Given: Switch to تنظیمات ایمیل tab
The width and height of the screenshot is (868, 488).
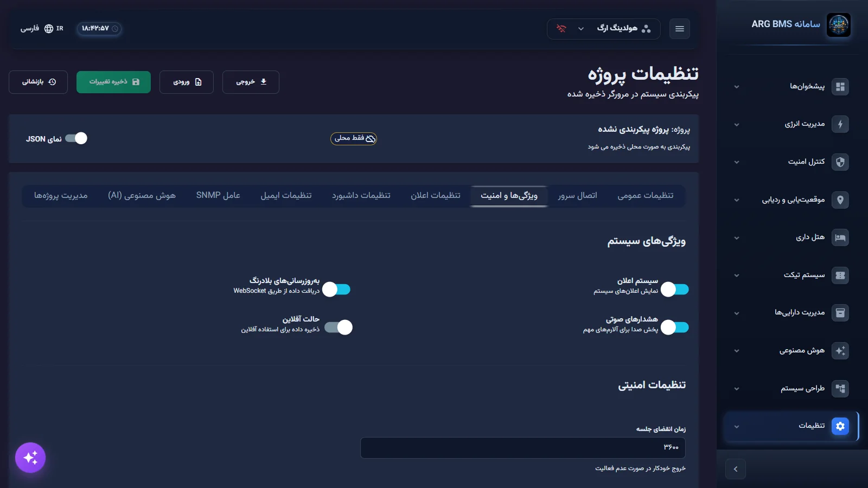Looking at the screenshot, I should pos(286,196).
